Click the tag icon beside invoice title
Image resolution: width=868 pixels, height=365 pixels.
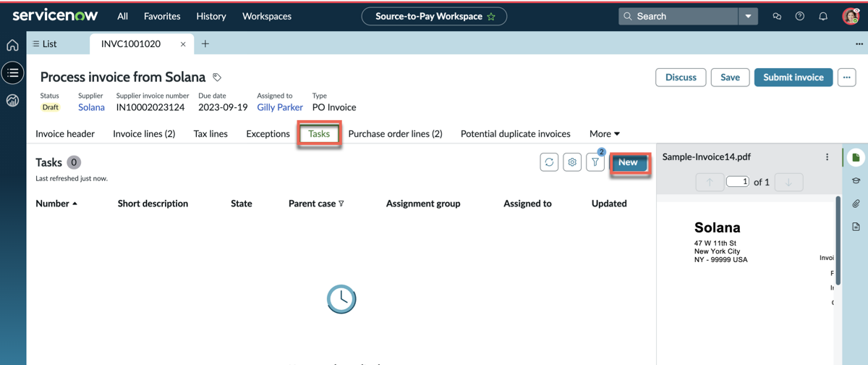pos(217,77)
